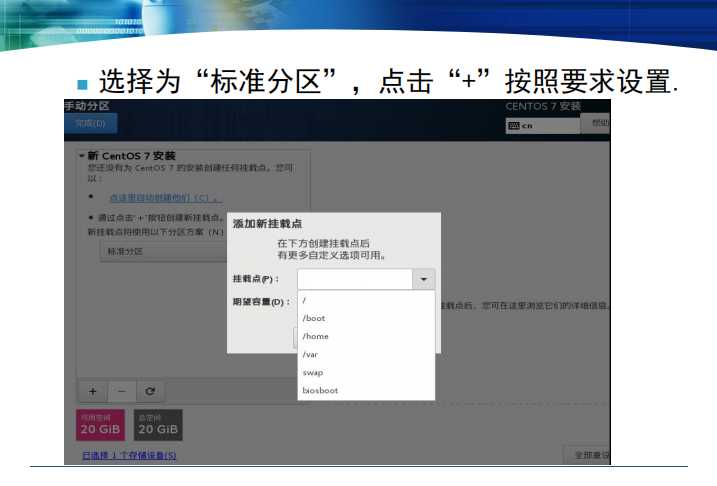This screenshot has height=486, width=717.
Task: Click the 挂载点(P) label
Action: tap(256, 279)
